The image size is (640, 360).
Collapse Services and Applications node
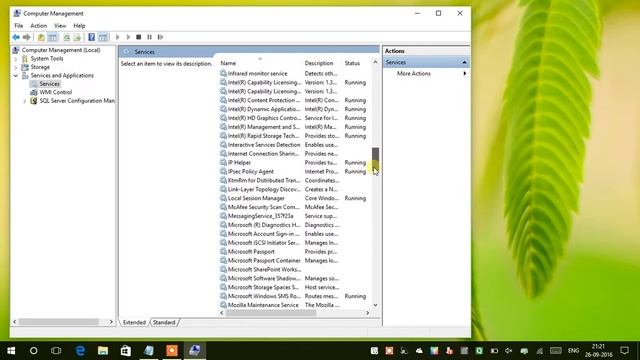click(16, 76)
